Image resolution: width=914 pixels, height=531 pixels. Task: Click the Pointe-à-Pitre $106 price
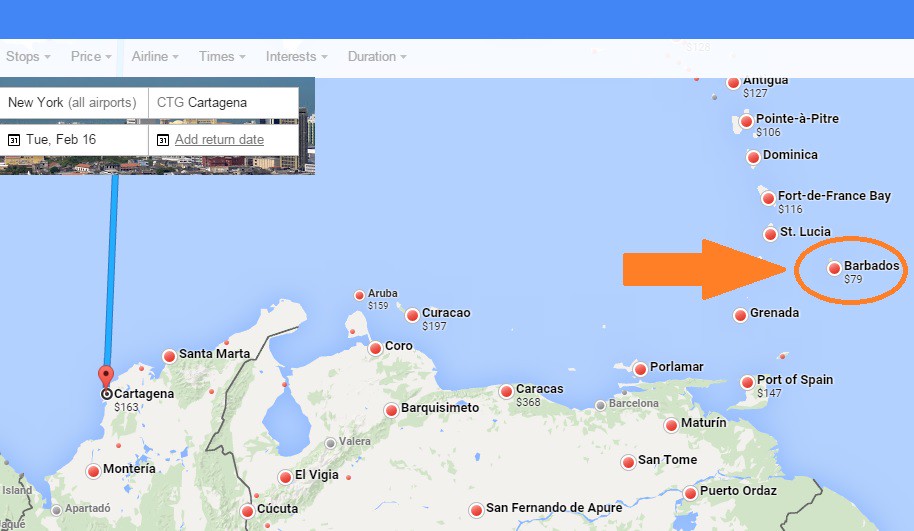[x=768, y=132]
